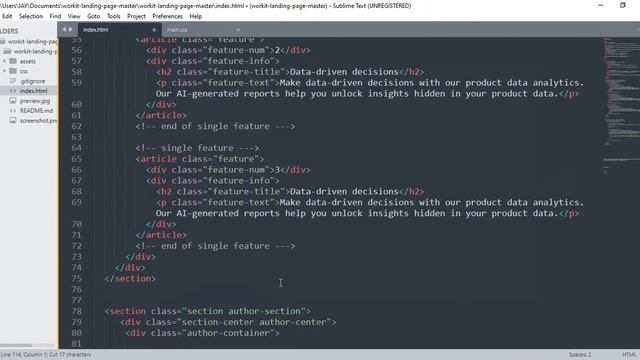
Task: Click the nested project folder icon
Action: point(7,51)
